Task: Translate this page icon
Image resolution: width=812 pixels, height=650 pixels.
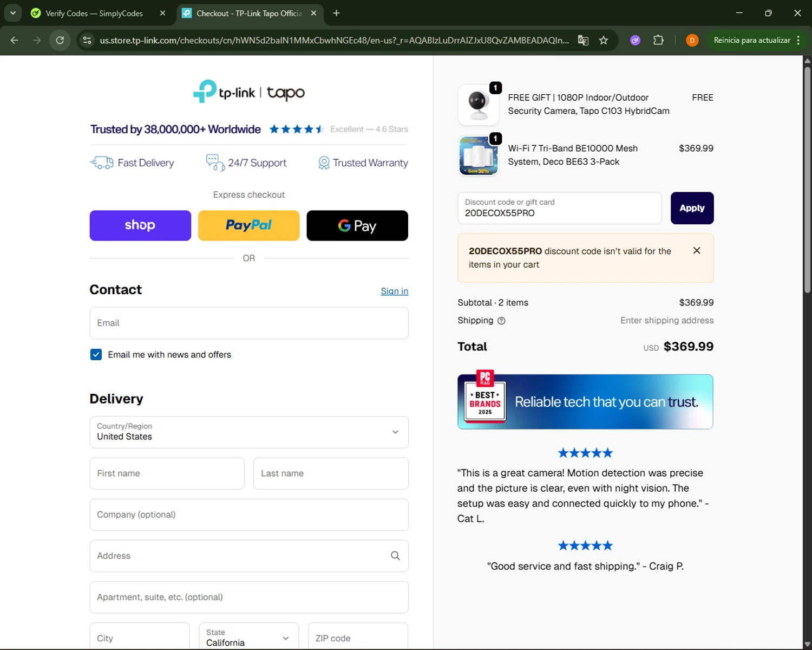Action: coord(583,40)
